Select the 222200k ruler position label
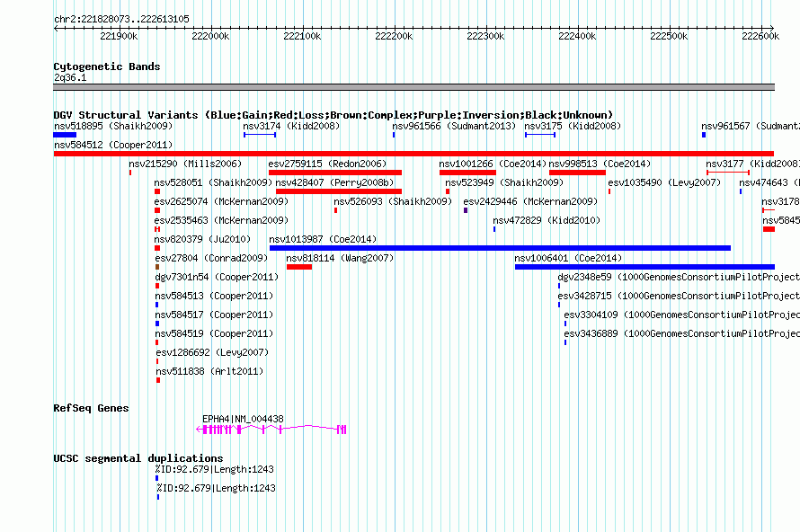 [x=394, y=36]
